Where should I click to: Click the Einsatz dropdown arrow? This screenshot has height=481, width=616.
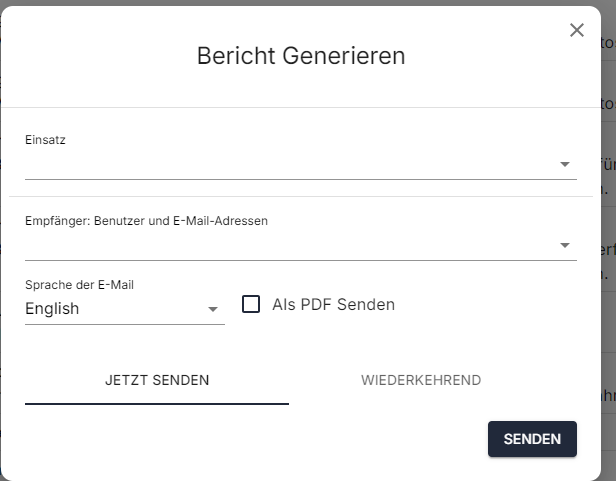click(x=564, y=164)
